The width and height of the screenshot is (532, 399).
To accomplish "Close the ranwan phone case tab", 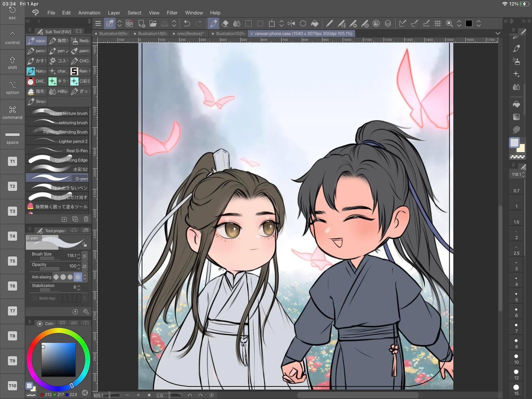I will coord(251,34).
